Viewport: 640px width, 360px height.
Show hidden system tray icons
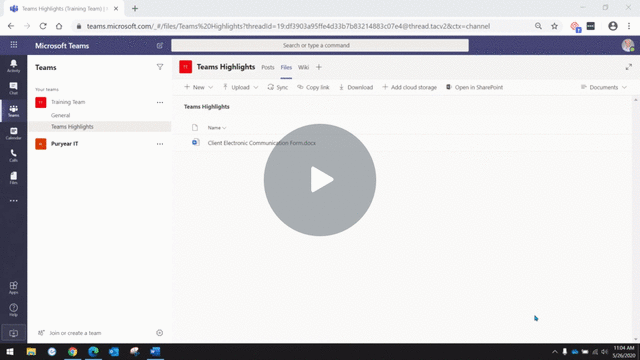pyautogui.click(x=554, y=351)
